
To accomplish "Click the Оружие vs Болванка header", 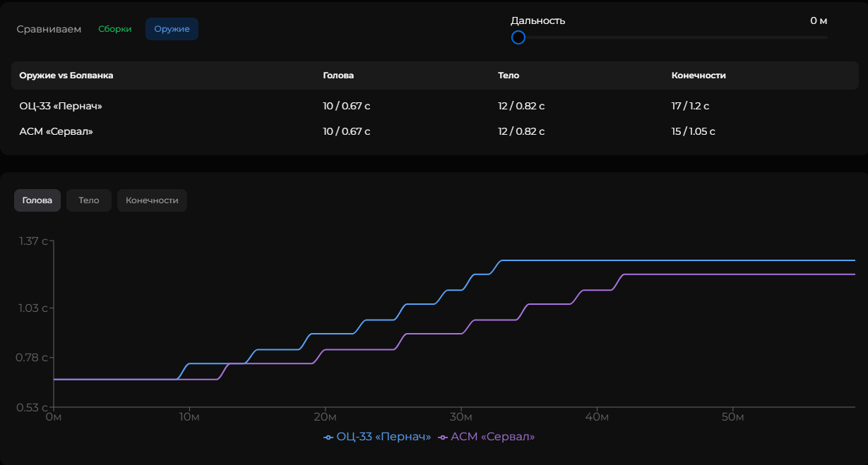I will pyautogui.click(x=66, y=76).
